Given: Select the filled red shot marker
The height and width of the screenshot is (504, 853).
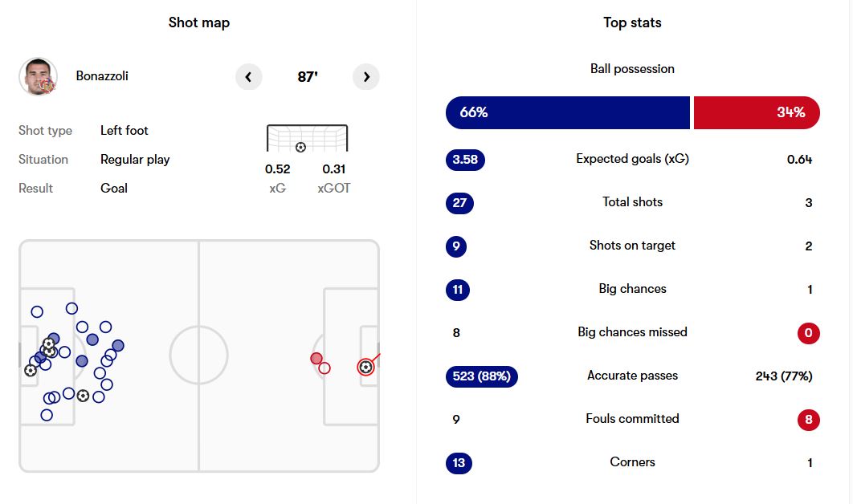Looking at the screenshot, I should [x=316, y=359].
